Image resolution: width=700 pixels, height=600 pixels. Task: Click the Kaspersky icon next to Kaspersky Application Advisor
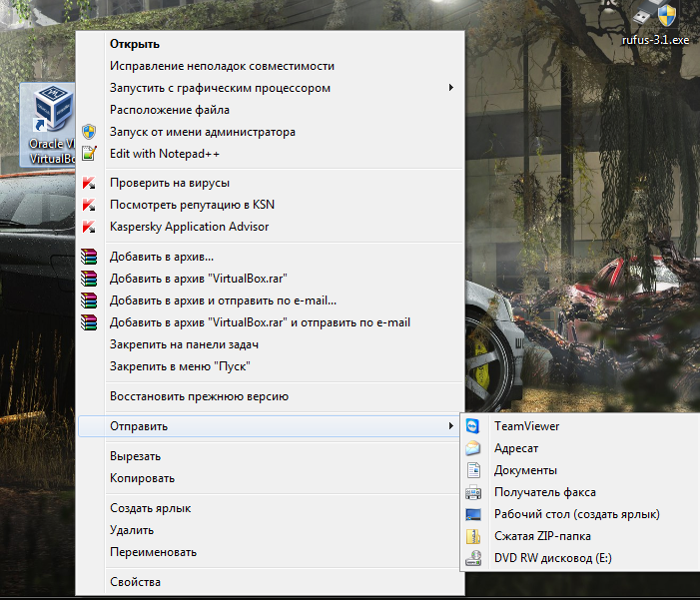point(89,227)
